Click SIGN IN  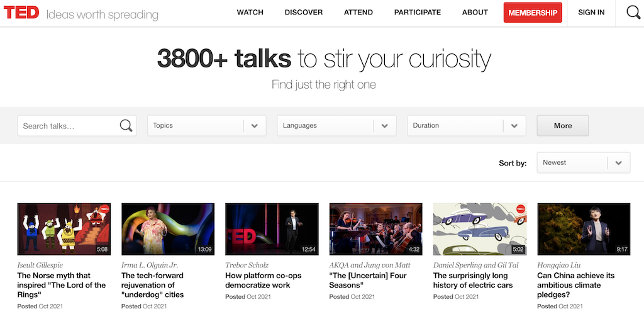tap(591, 13)
